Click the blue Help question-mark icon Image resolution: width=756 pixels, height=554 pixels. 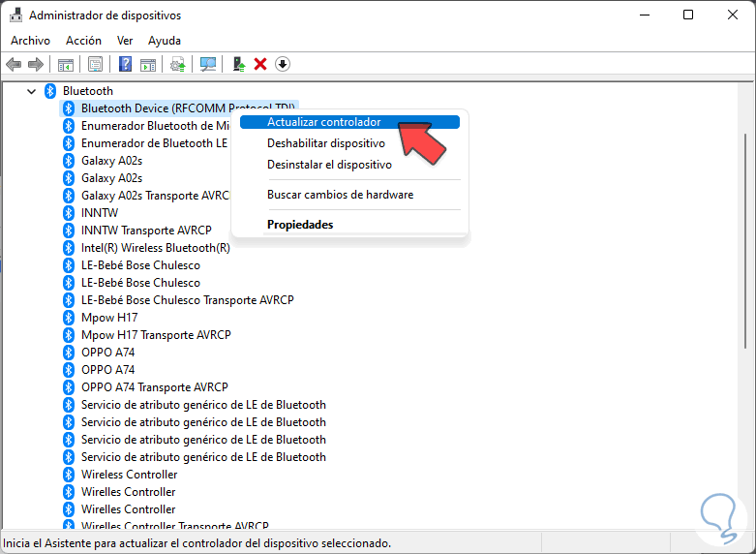click(x=126, y=64)
